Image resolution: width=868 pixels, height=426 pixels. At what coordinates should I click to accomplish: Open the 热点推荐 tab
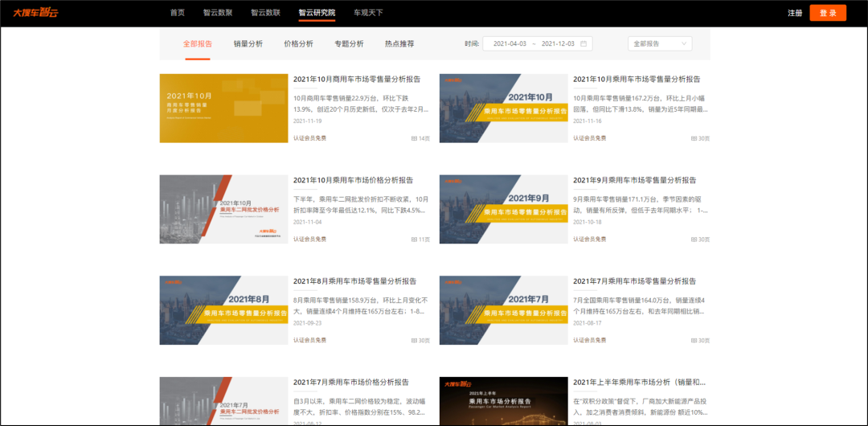(399, 43)
